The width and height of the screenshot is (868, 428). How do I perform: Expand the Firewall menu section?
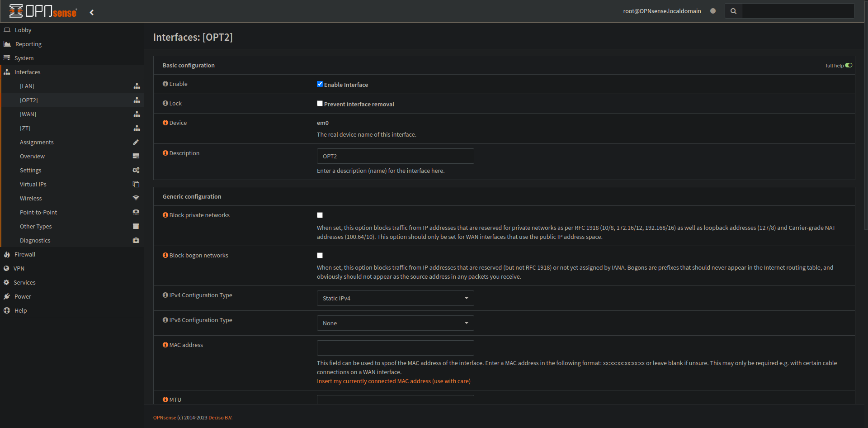[72, 254]
